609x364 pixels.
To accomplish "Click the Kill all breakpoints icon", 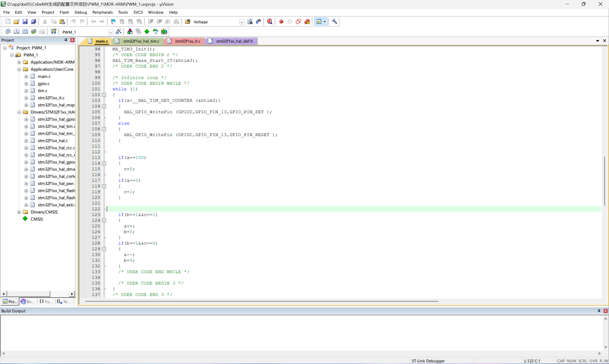I will click(x=307, y=22).
